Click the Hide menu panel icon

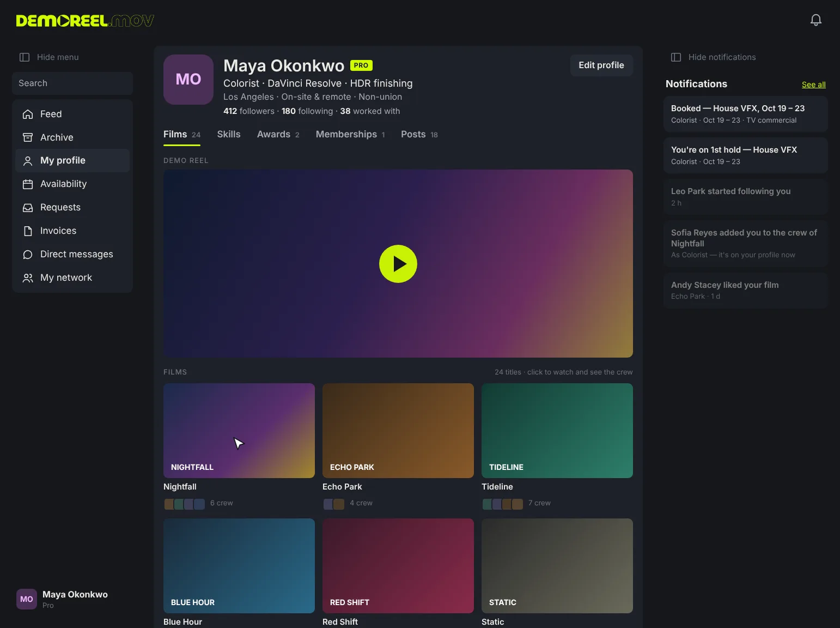click(25, 57)
